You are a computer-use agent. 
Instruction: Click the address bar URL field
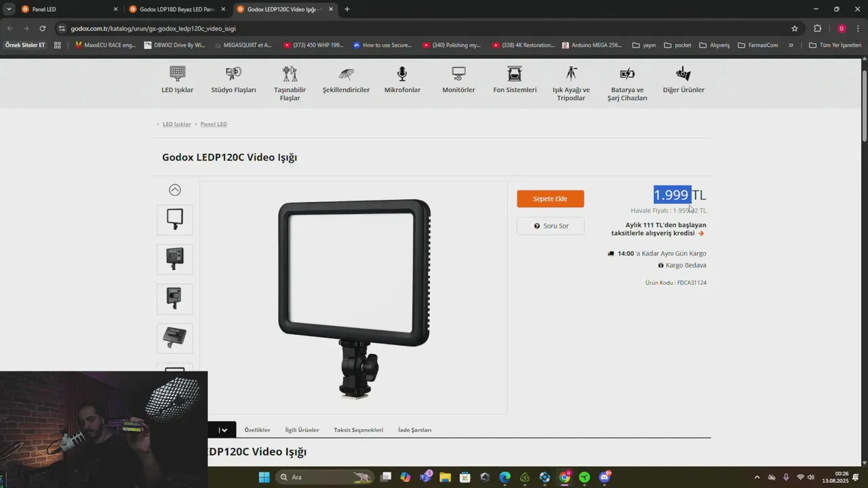[x=427, y=28]
